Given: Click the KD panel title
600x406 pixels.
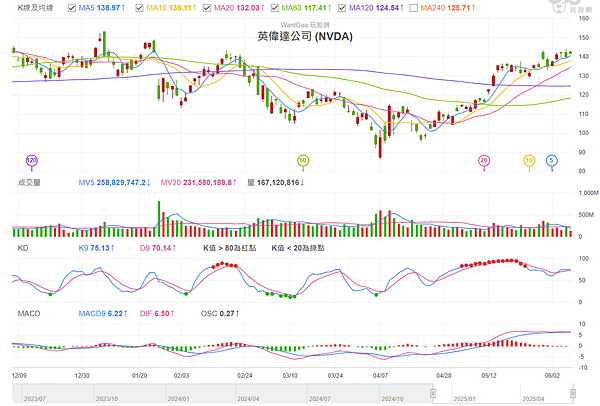Looking at the screenshot, I should click(23, 248).
